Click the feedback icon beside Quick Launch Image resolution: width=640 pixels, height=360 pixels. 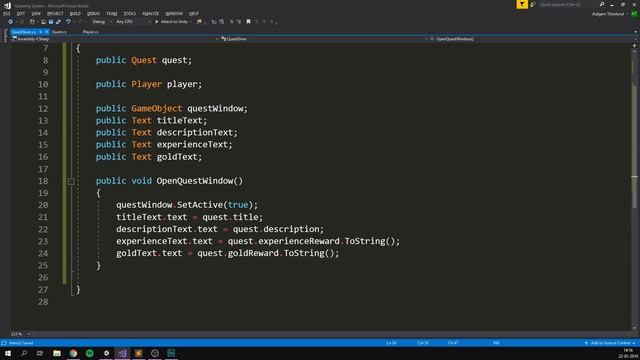point(533,4)
